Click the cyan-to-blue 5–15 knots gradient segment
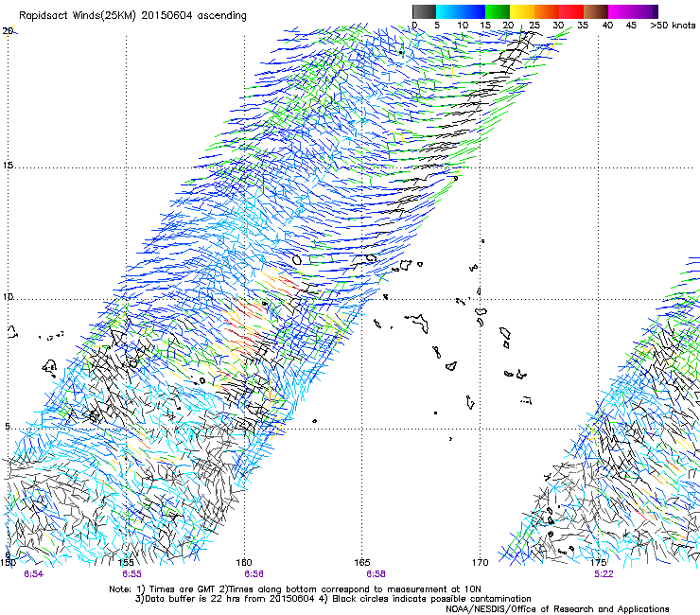The image size is (700, 615). [461, 11]
